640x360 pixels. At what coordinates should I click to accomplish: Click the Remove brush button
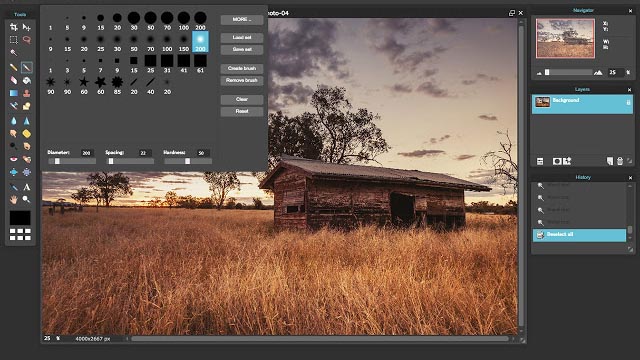242,80
